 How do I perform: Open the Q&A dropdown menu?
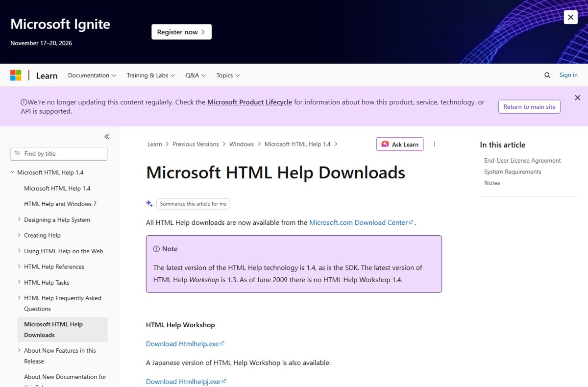(x=196, y=75)
